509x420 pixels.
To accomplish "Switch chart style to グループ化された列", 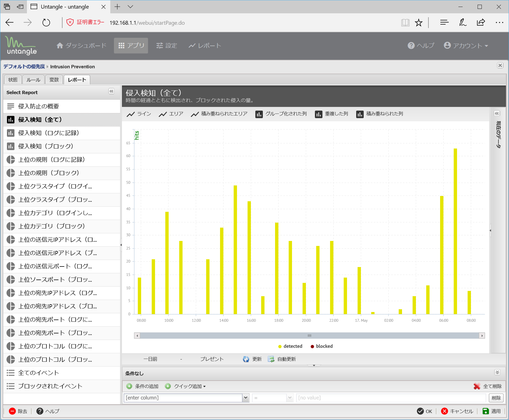I will click(x=281, y=114).
